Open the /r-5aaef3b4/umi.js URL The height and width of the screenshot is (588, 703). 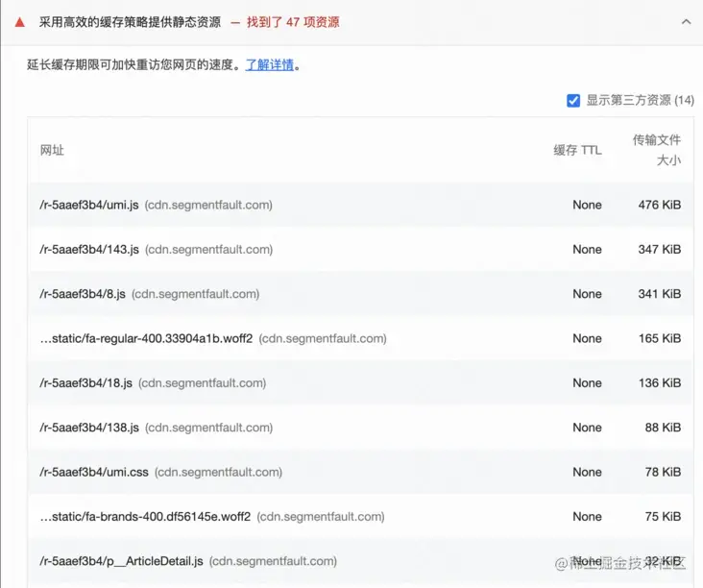pyautogui.click(x=88, y=205)
